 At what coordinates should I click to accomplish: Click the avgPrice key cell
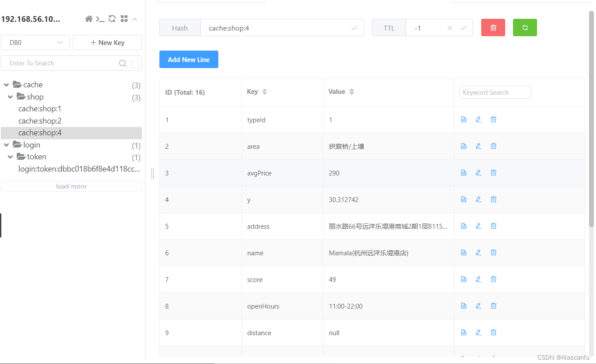282,173
